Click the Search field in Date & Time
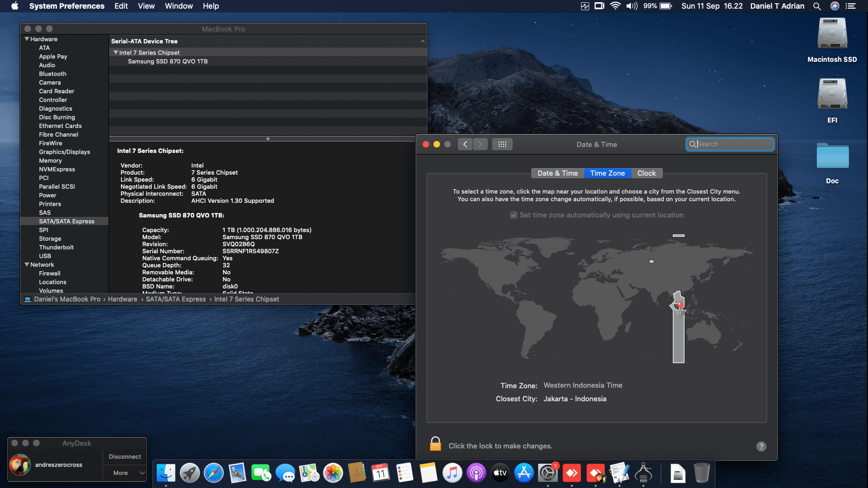The width and height of the screenshot is (868, 488). coord(730,144)
